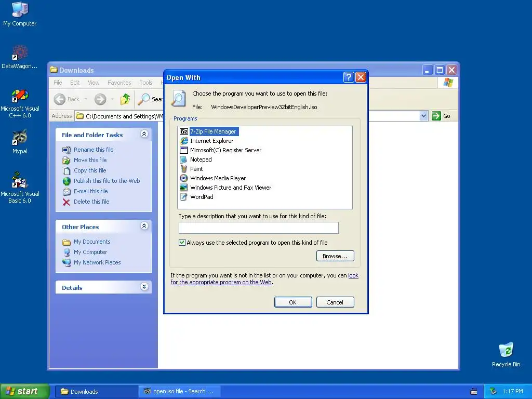Screen dimensions: 532x399
Task: Launch the Mypal browser shortcut
Action: click(20, 142)
